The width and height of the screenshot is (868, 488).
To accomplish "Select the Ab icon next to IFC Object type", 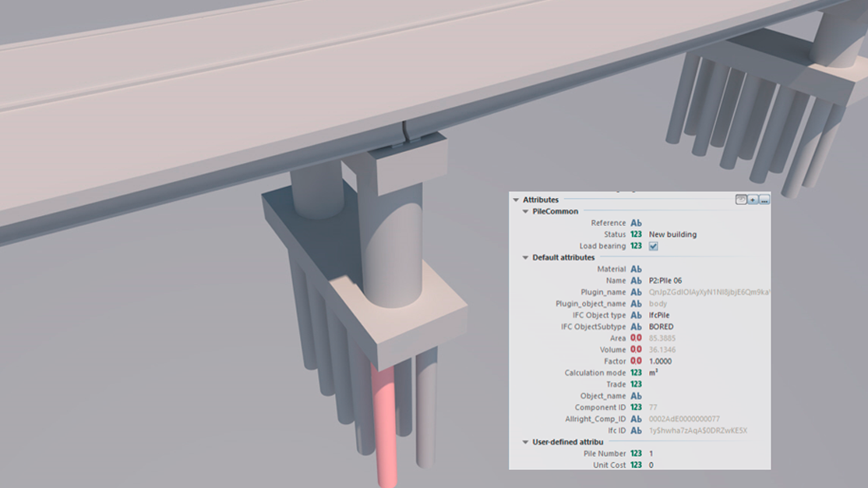I will [635, 315].
